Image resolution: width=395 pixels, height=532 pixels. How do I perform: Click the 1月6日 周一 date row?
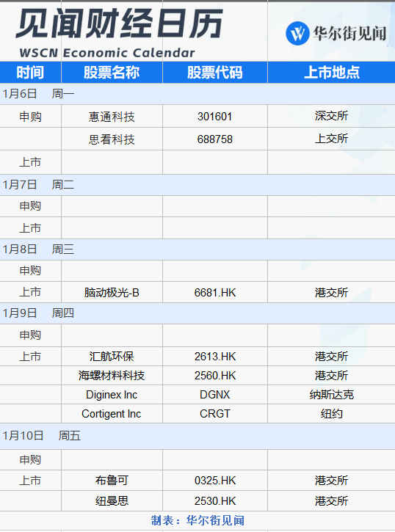pyautogui.click(x=197, y=94)
